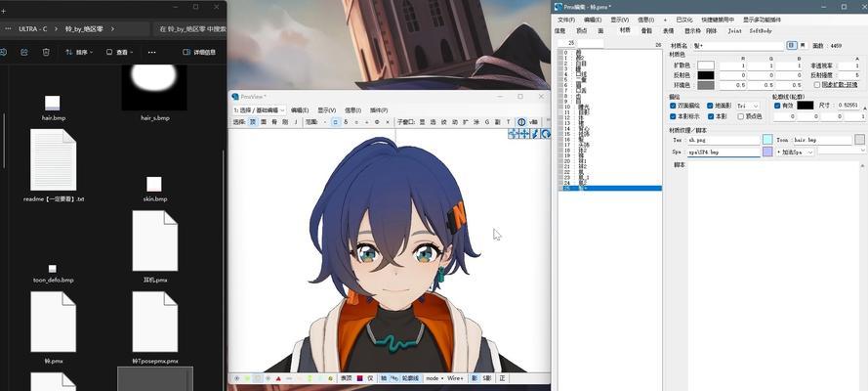The image size is (868, 391).
Task: Click the 日 language button beside material name
Action: pyautogui.click(x=792, y=45)
